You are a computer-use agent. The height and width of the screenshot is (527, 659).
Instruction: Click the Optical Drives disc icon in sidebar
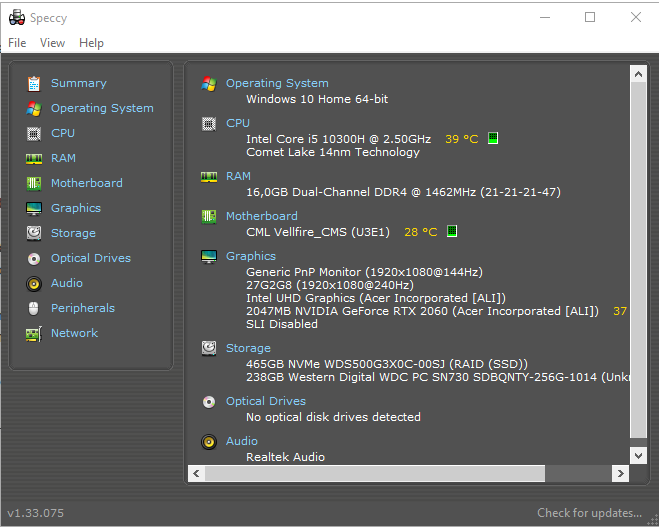[34, 258]
